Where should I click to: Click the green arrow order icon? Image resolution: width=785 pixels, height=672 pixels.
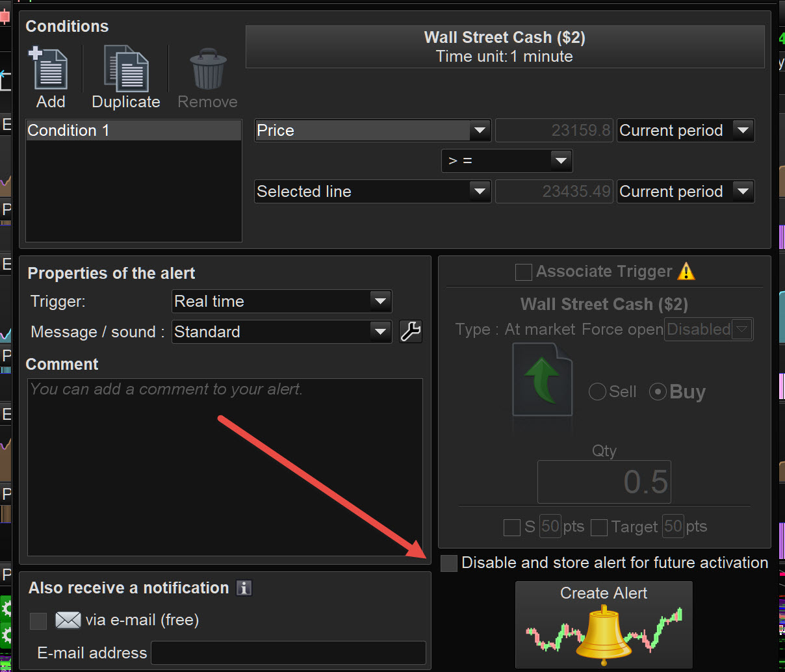point(542,380)
